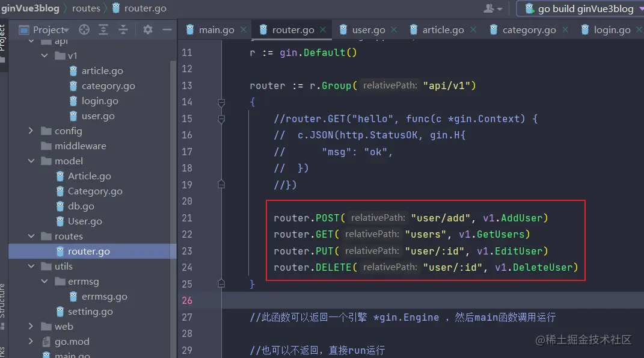
Task: Collapse the errmsg folder
Action: pyautogui.click(x=44, y=281)
